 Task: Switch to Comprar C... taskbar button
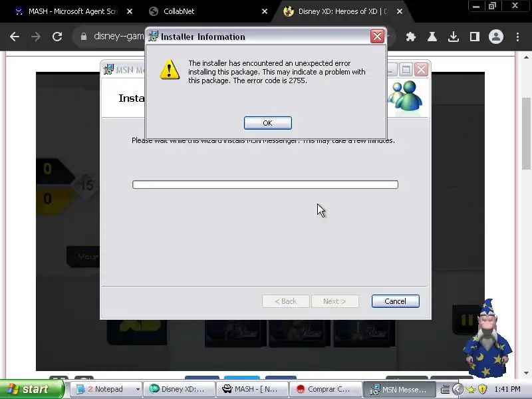tap(325, 389)
